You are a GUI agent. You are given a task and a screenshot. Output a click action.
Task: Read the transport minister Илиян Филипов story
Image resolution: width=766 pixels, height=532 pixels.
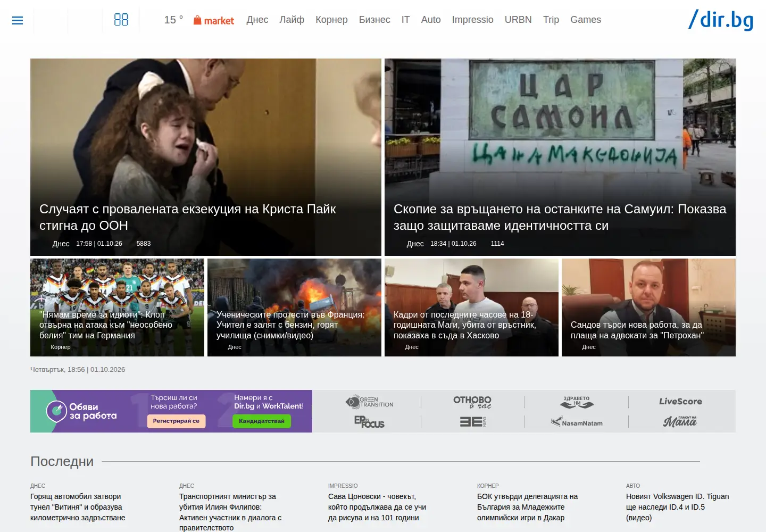[x=230, y=512]
